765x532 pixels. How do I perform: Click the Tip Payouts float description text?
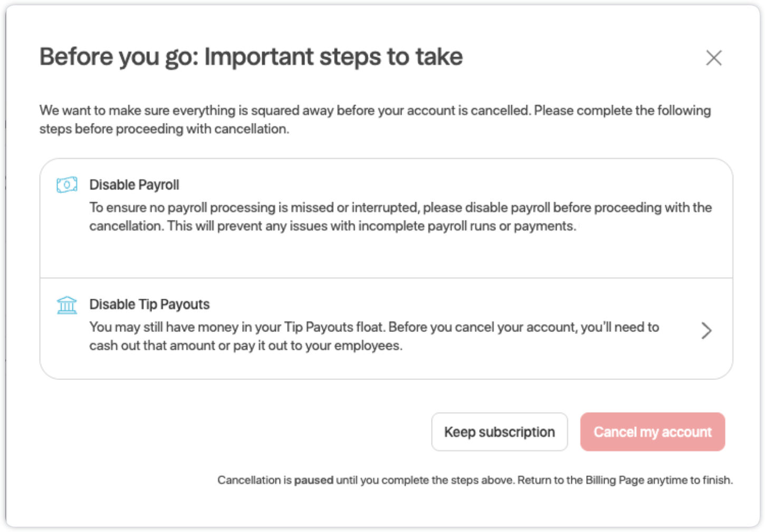click(x=374, y=336)
